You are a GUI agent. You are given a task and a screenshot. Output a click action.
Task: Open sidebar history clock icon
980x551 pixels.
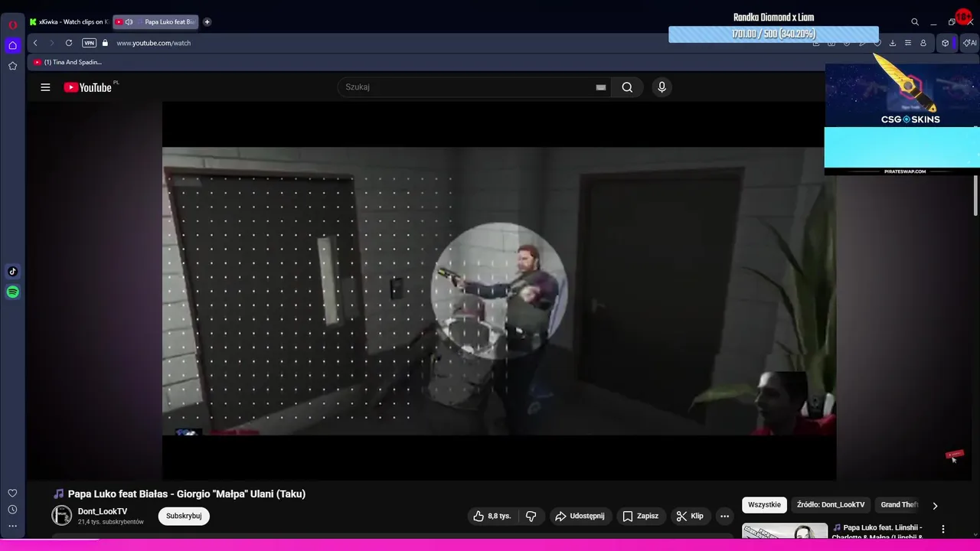13,510
